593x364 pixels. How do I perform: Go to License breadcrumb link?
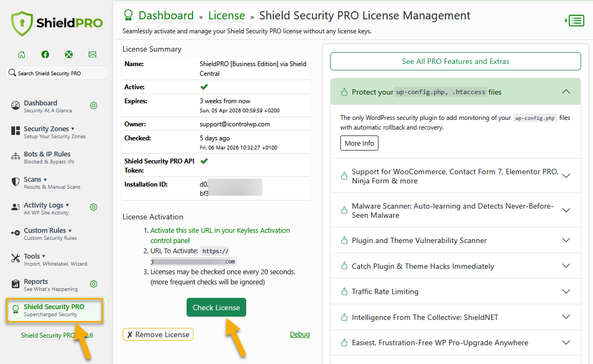[x=226, y=16]
